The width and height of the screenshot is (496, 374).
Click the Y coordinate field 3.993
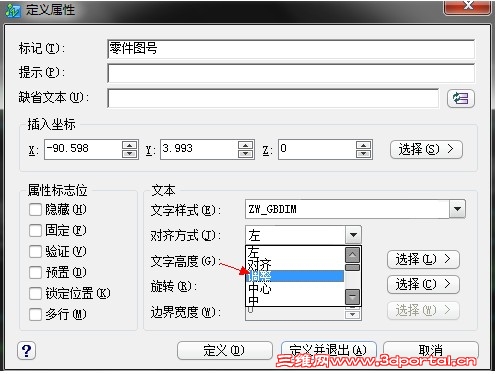199,149
